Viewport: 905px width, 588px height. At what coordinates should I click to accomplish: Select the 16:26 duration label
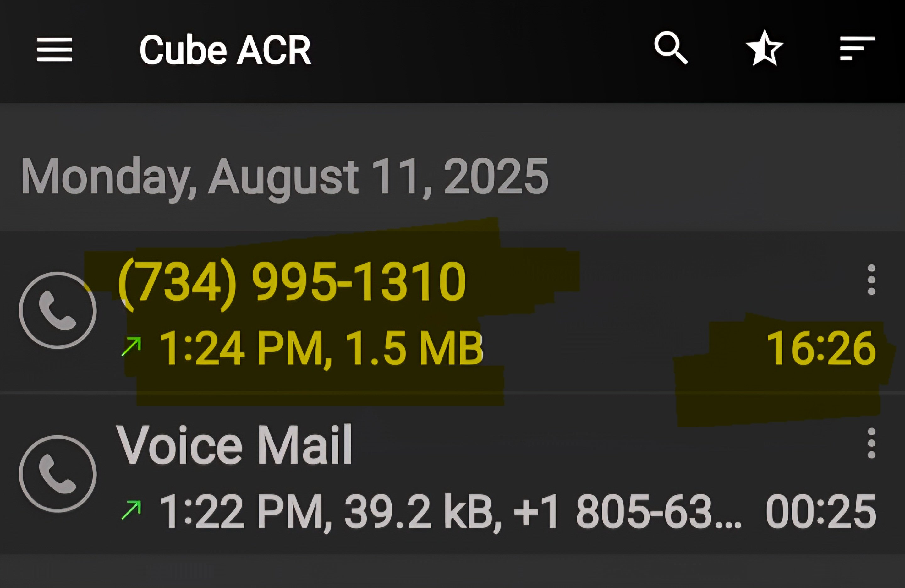(x=821, y=348)
